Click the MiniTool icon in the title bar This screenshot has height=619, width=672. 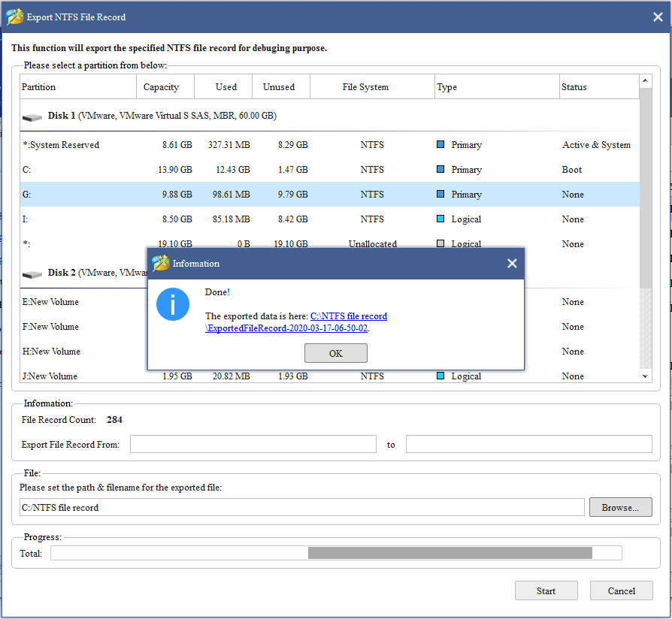pyautogui.click(x=15, y=16)
